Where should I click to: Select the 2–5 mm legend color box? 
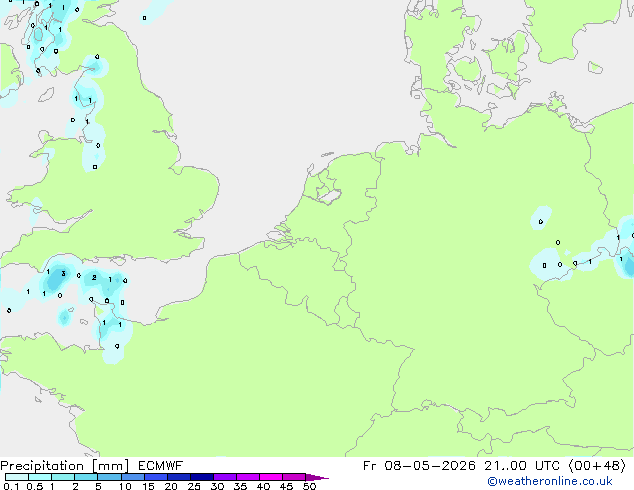(x=86, y=477)
